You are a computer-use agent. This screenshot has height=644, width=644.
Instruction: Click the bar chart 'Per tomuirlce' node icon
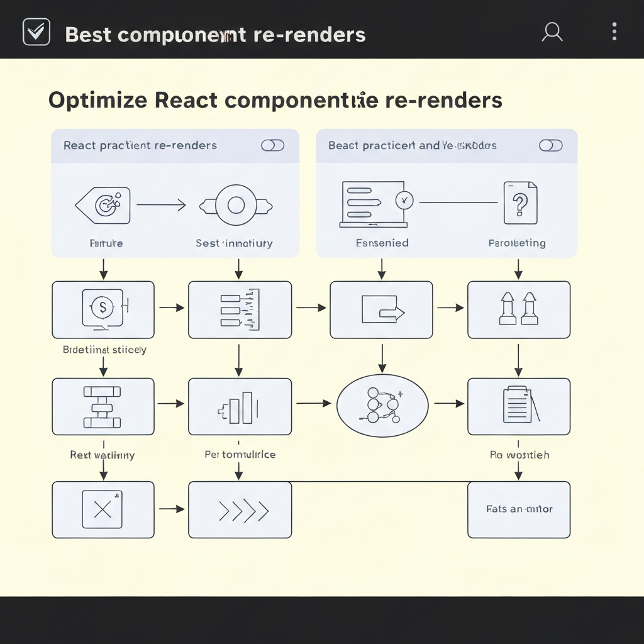coord(240,406)
